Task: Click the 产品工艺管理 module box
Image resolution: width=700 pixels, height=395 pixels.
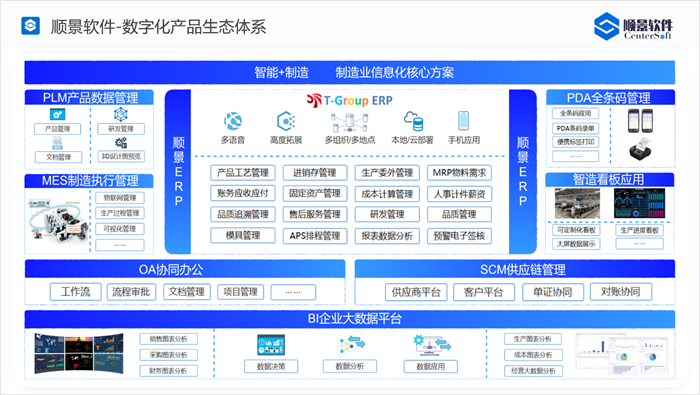Action: [243, 173]
